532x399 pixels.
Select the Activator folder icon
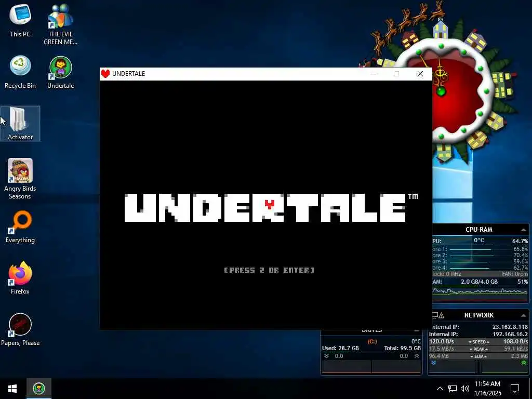(x=20, y=124)
